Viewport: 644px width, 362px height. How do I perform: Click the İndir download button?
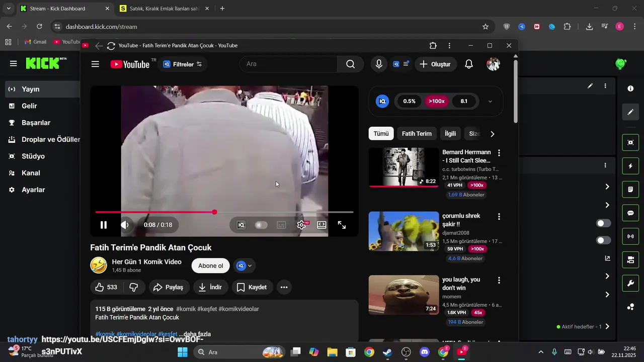pos(210,287)
